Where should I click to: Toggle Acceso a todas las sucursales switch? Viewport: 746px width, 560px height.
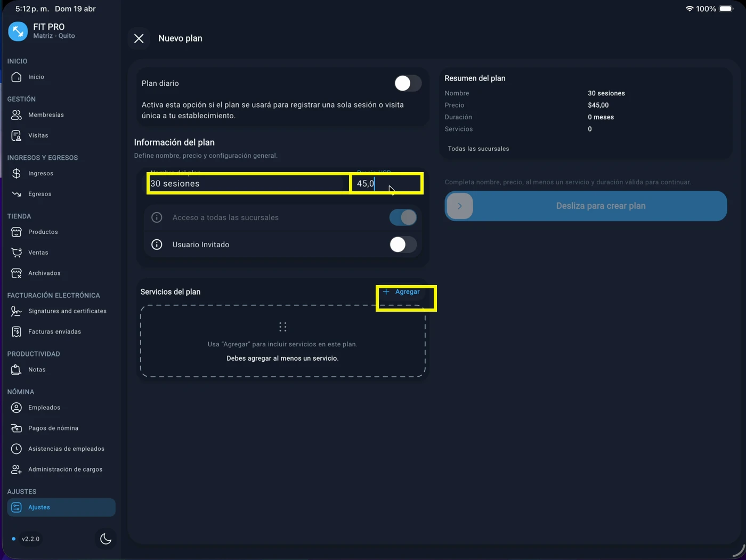[x=403, y=217]
